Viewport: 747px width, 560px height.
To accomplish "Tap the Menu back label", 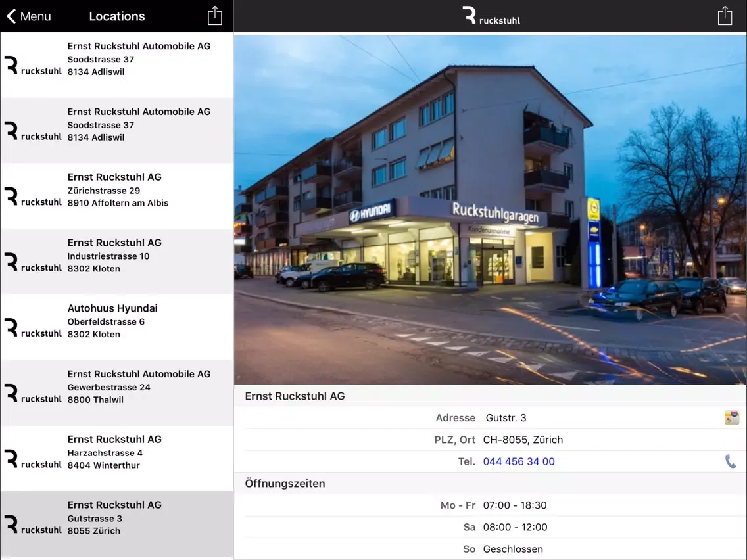I will coord(36,16).
